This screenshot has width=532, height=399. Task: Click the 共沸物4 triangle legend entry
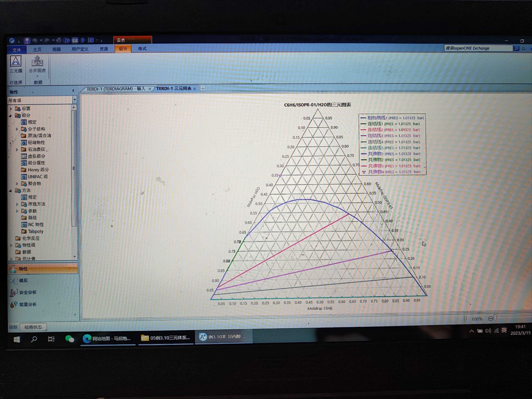391,172
